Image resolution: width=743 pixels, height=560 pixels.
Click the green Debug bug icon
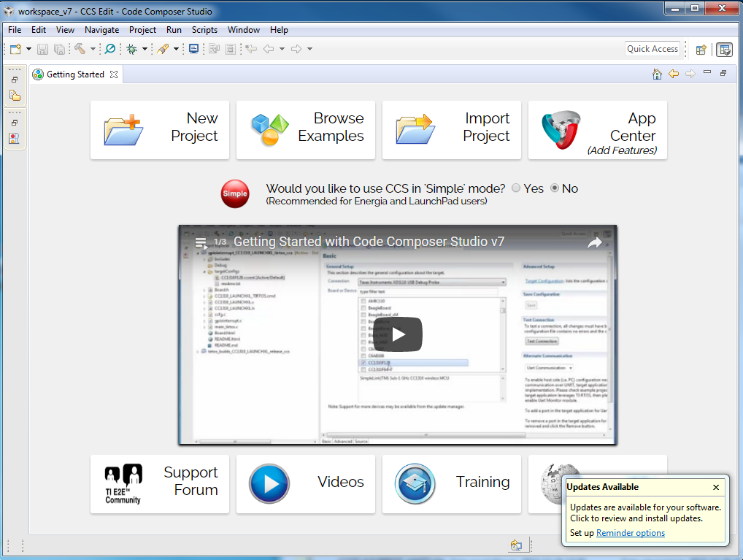[x=131, y=49]
